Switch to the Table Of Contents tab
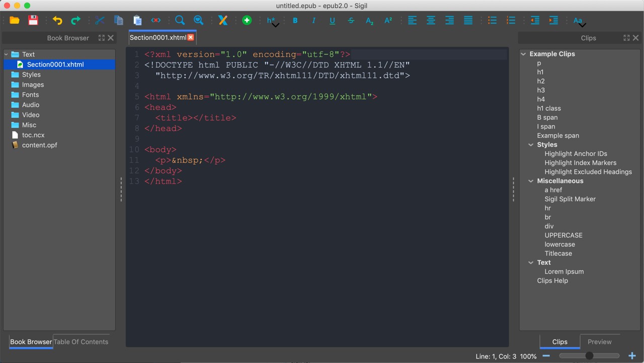 coord(81,341)
